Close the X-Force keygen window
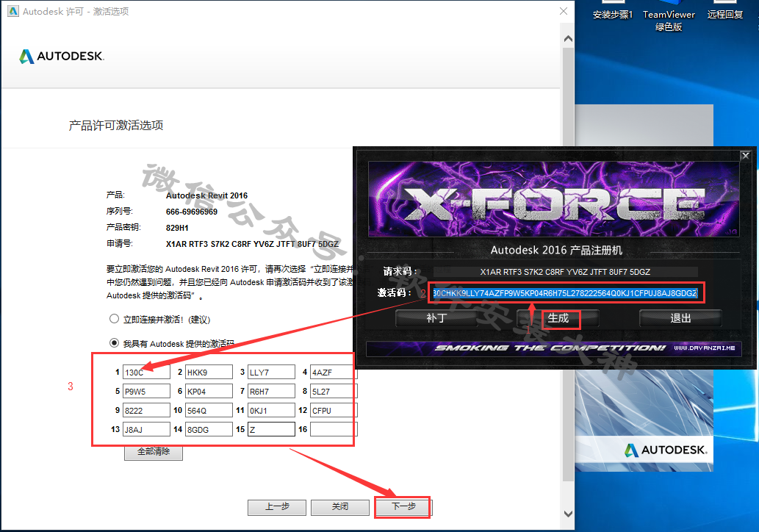The height and width of the screenshot is (532, 759). pos(746,155)
